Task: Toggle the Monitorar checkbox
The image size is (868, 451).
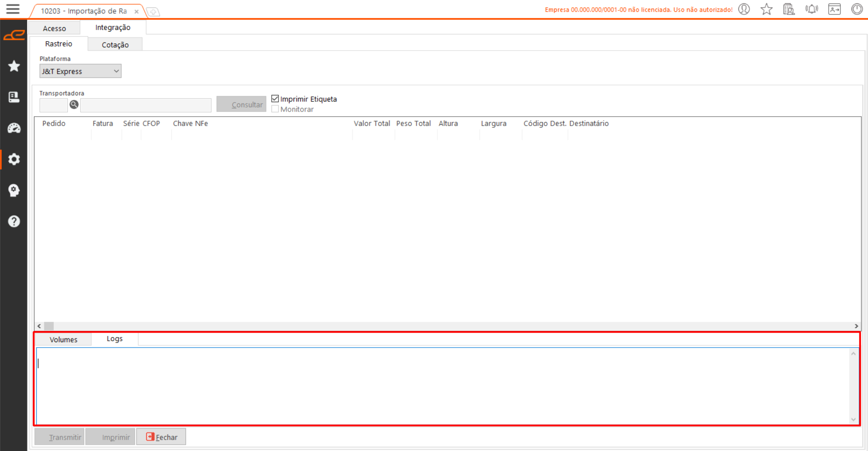Action: pyautogui.click(x=275, y=109)
